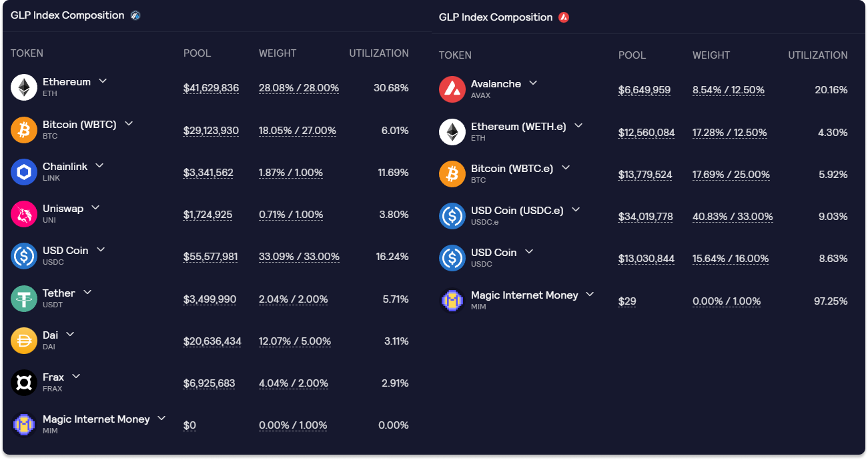Expand the USD Coin (USDC.e) chevron

point(576,209)
